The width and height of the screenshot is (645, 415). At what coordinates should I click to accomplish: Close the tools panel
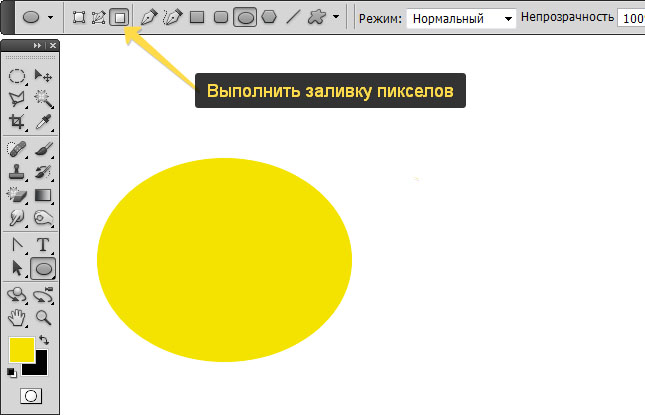point(51,47)
